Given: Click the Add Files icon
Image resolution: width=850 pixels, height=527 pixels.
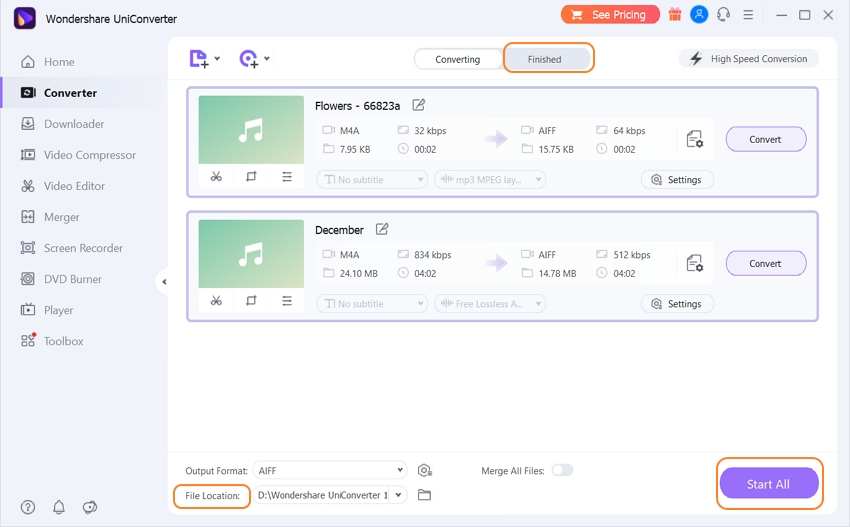Looking at the screenshot, I should coord(198,59).
